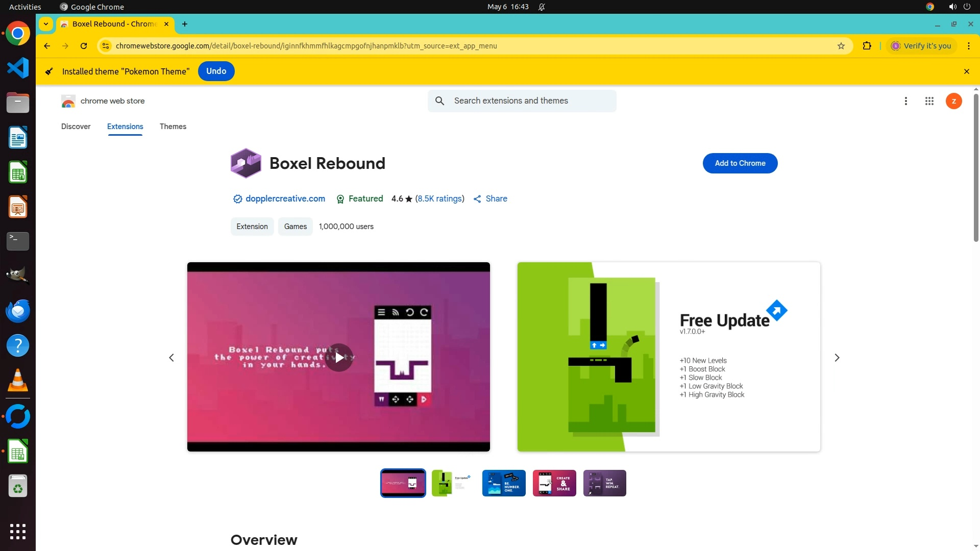Expand the tab search dropdown
This screenshot has width=980, height=551.
click(x=46, y=24)
